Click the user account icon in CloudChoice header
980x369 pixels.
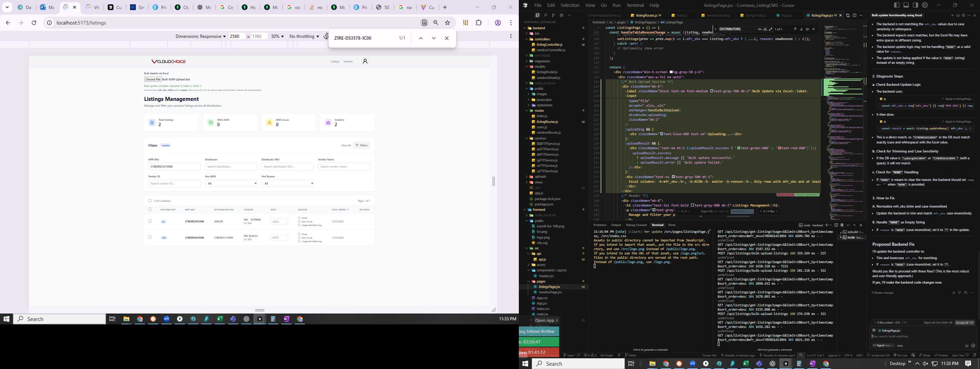(x=365, y=61)
